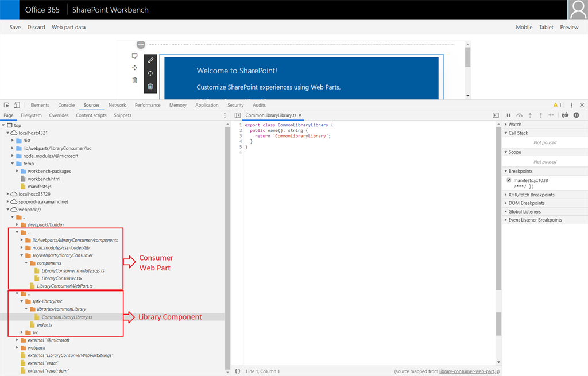Hide the file navigator pane icon
588x376 pixels.
click(238, 115)
